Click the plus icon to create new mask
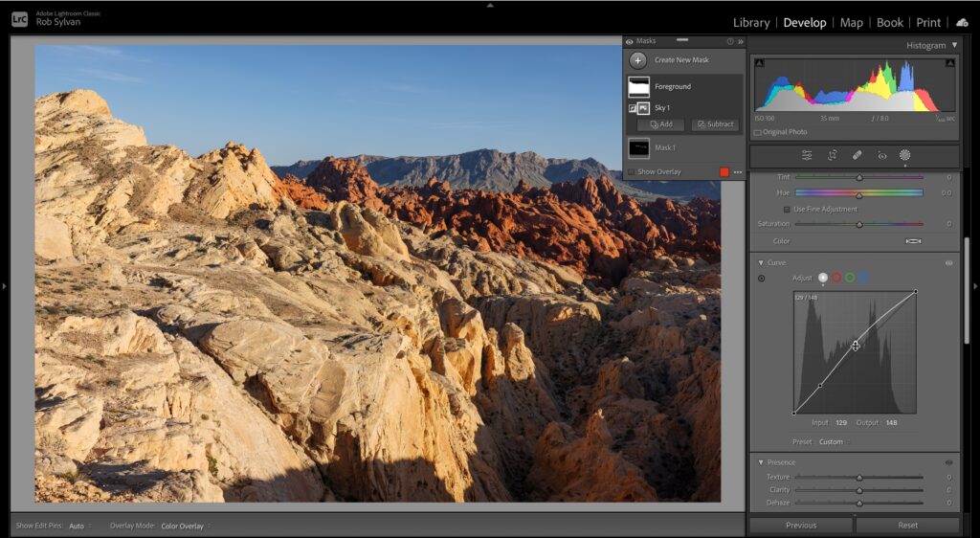 tap(638, 60)
